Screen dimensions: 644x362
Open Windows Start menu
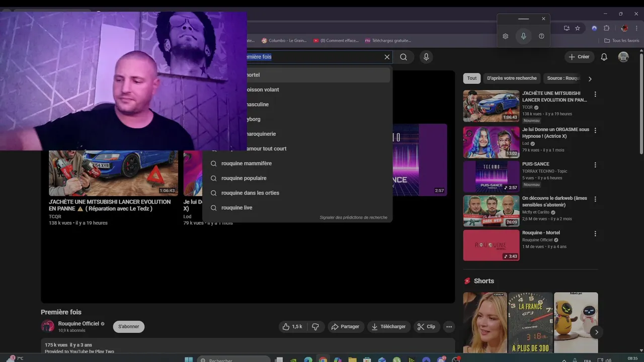189,360
